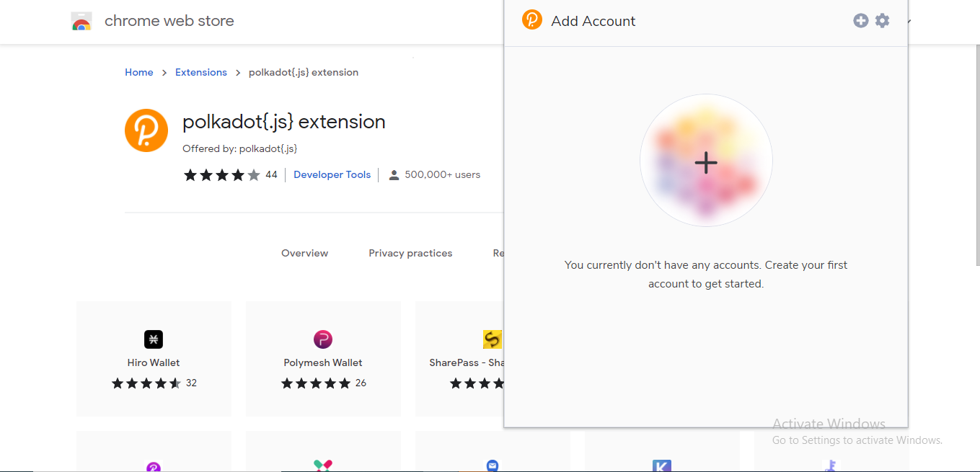Open the Developer Tools category link
980x472 pixels.
(332, 174)
